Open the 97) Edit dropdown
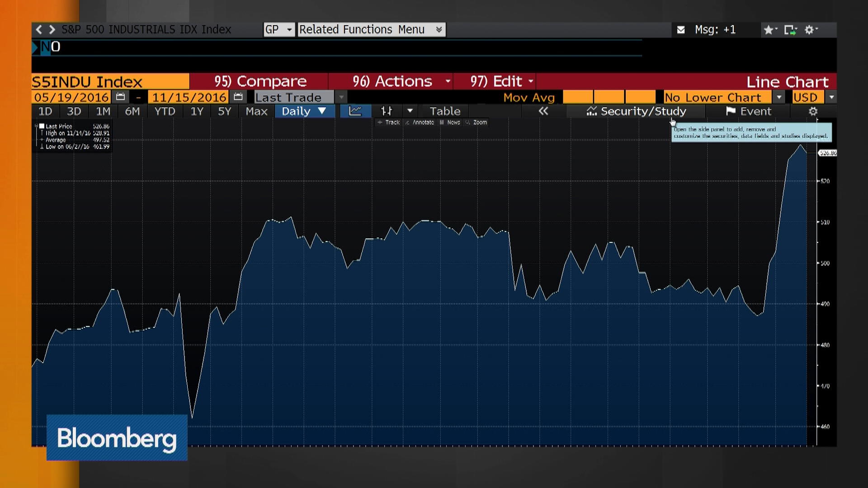This screenshot has width=868, height=488. pyautogui.click(x=531, y=81)
